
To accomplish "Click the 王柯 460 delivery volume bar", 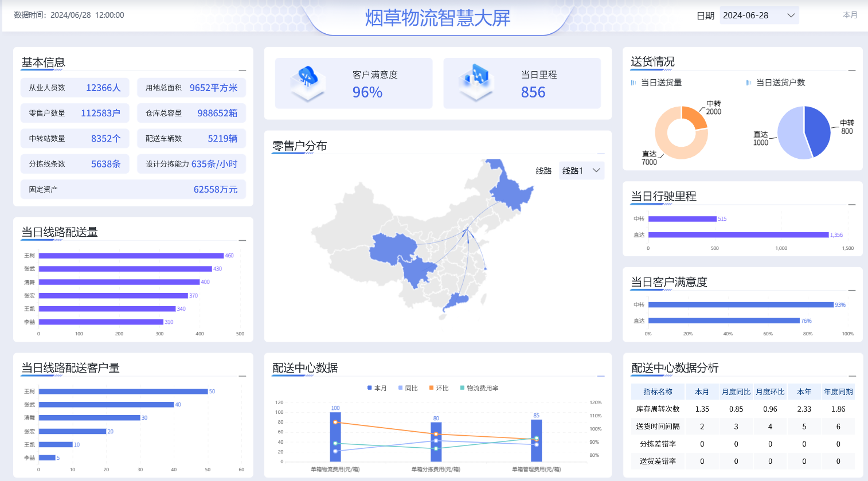I will pos(131,256).
